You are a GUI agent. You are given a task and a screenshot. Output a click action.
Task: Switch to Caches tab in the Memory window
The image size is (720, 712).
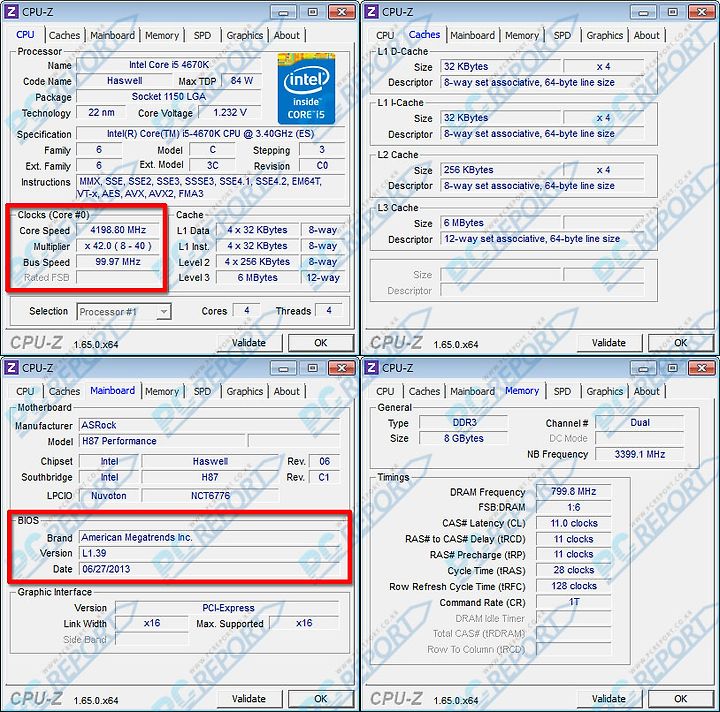click(x=424, y=391)
